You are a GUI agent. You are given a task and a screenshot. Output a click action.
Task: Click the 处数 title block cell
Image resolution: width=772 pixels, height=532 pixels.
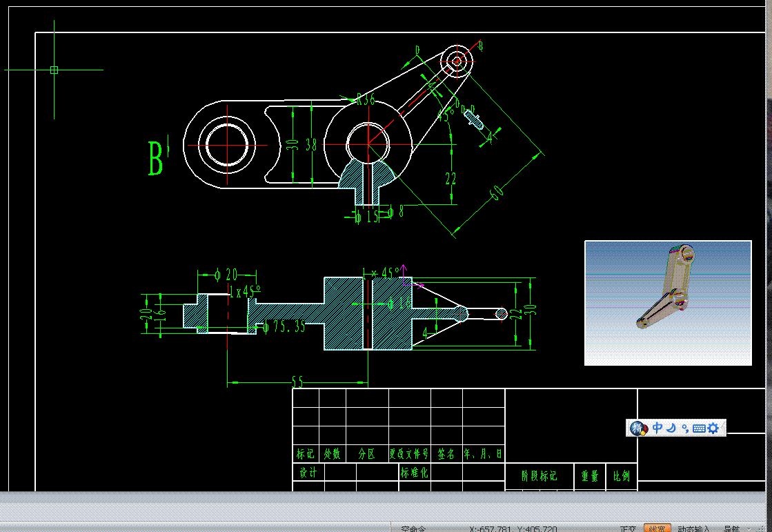[333, 453]
